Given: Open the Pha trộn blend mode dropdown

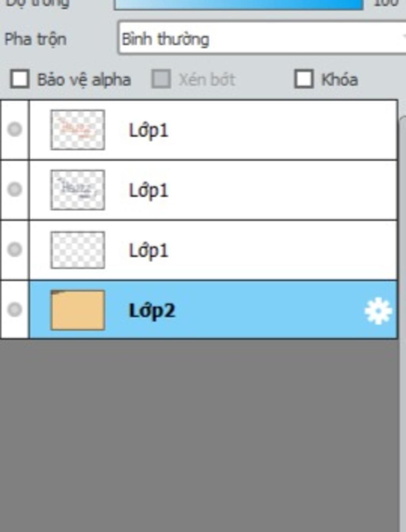Looking at the screenshot, I should tap(262, 38).
